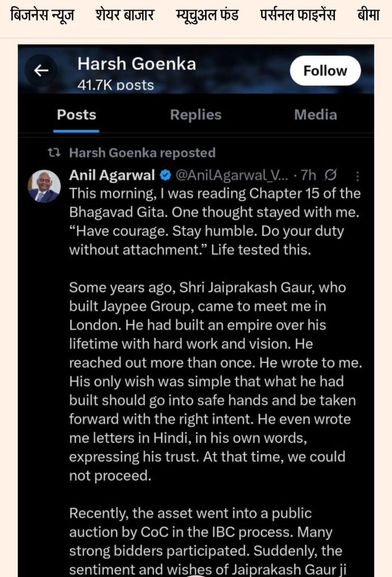Select पर्सनल फाइनेंस in navigation

pyautogui.click(x=297, y=15)
